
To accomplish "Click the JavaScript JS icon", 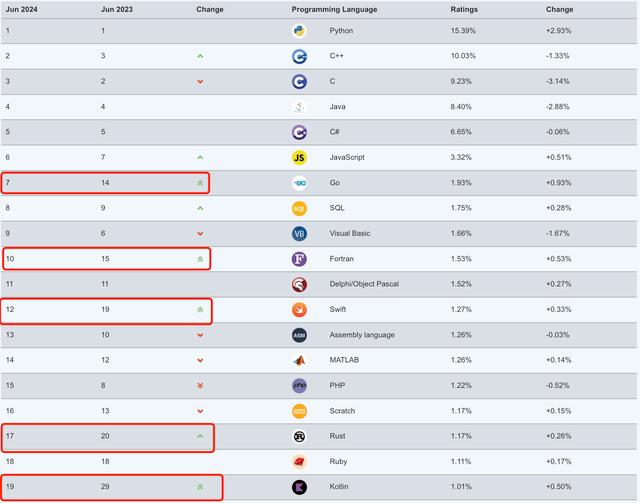I will 299,157.
